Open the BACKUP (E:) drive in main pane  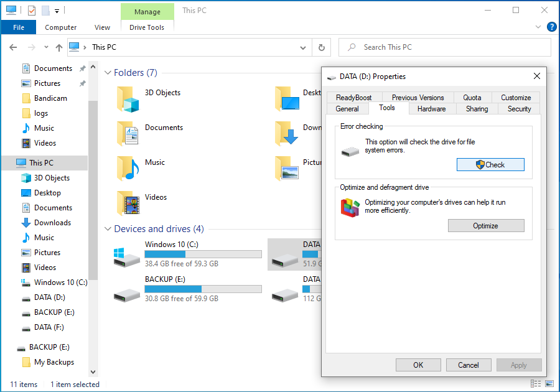click(x=128, y=291)
